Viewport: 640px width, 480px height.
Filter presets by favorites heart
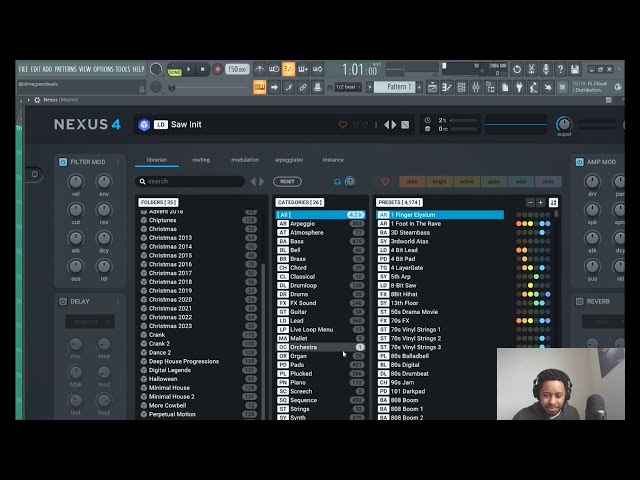coord(385,181)
